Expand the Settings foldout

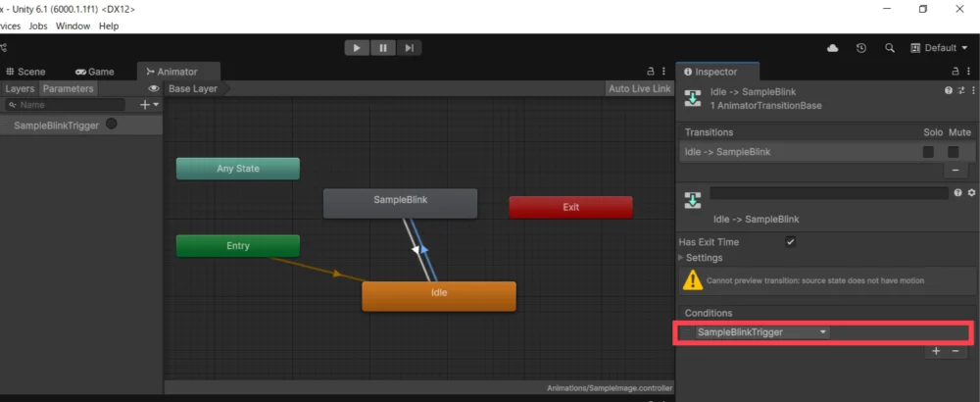pyautogui.click(x=683, y=258)
